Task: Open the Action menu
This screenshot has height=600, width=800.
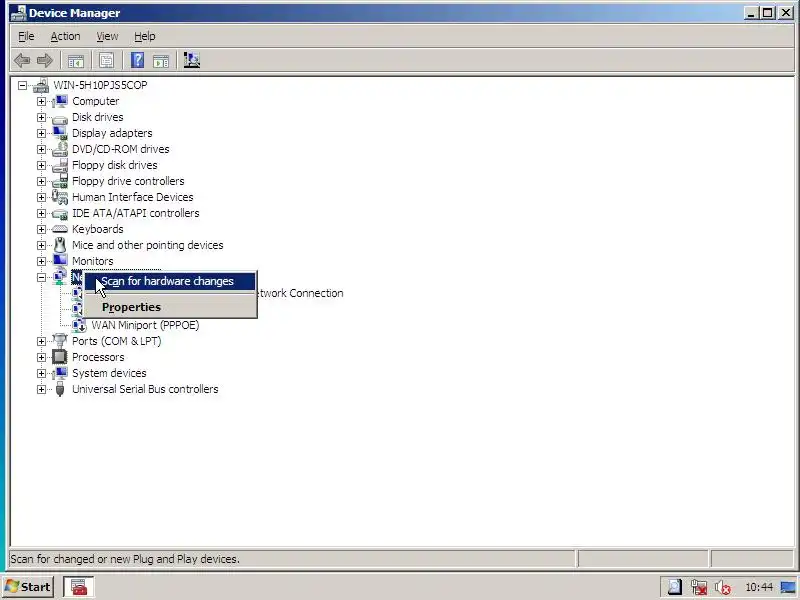Action: pos(65,36)
